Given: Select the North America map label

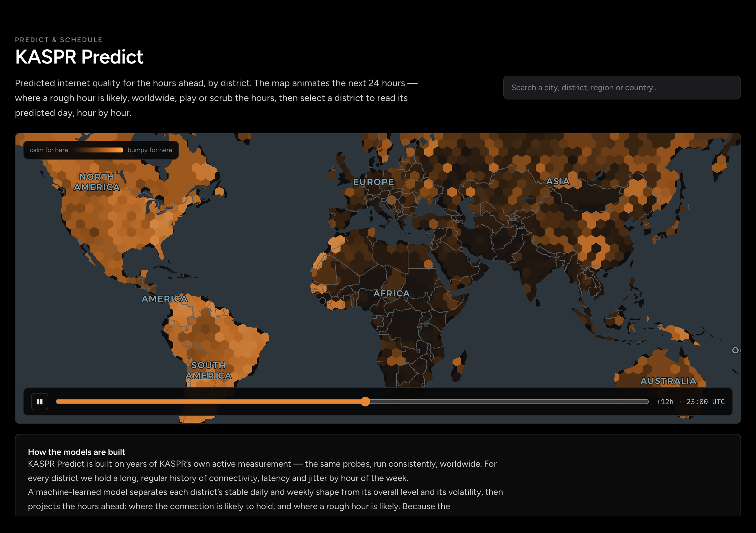Looking at the screenshot, I should point(97,182).
